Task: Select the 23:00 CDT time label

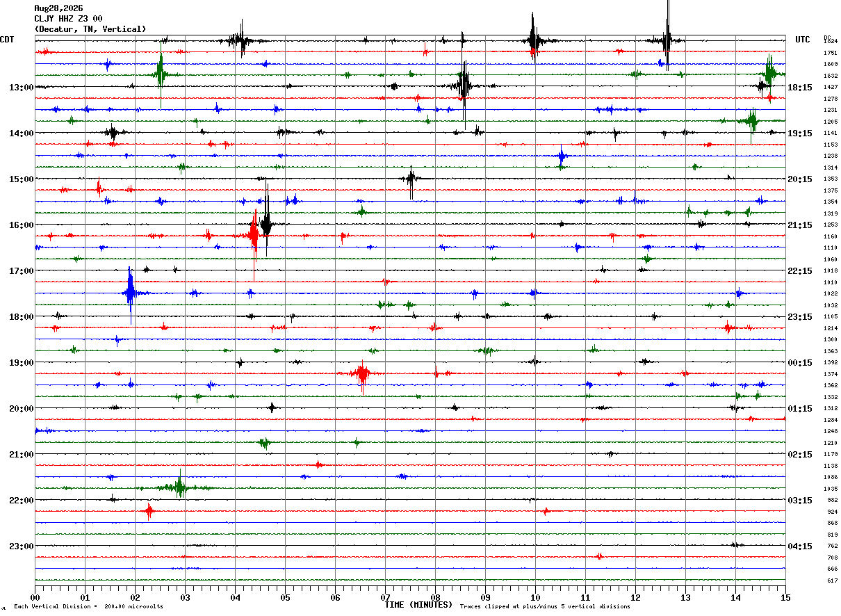Action: 22,546
